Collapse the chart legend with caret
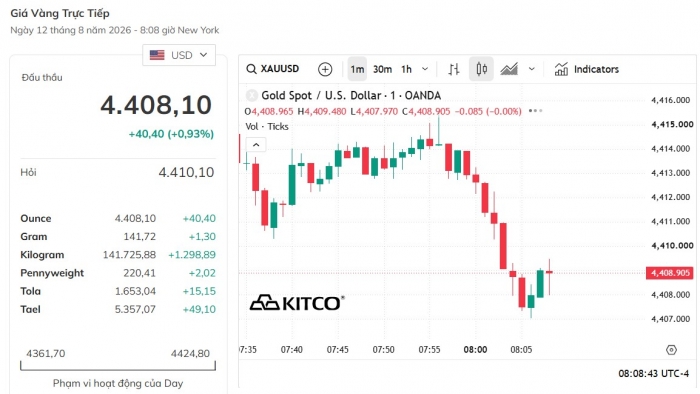 click(256, 145)
